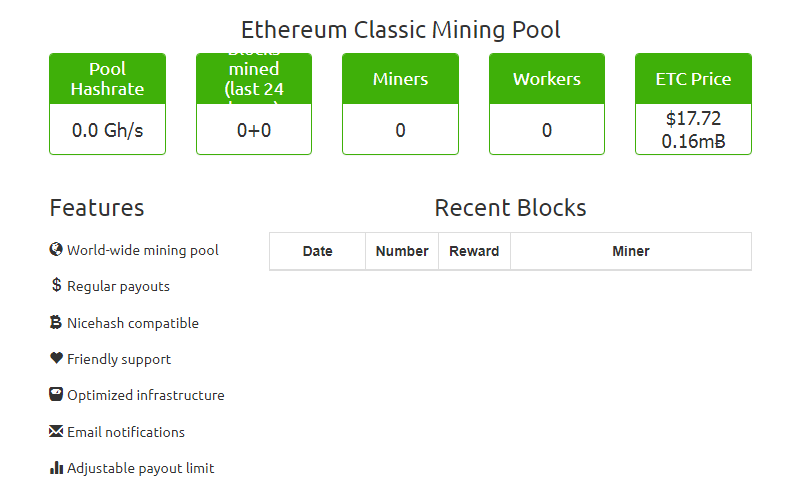Open the Miners stat card
The height and width of the screenshot is (485, 790).
click(401, 104)
